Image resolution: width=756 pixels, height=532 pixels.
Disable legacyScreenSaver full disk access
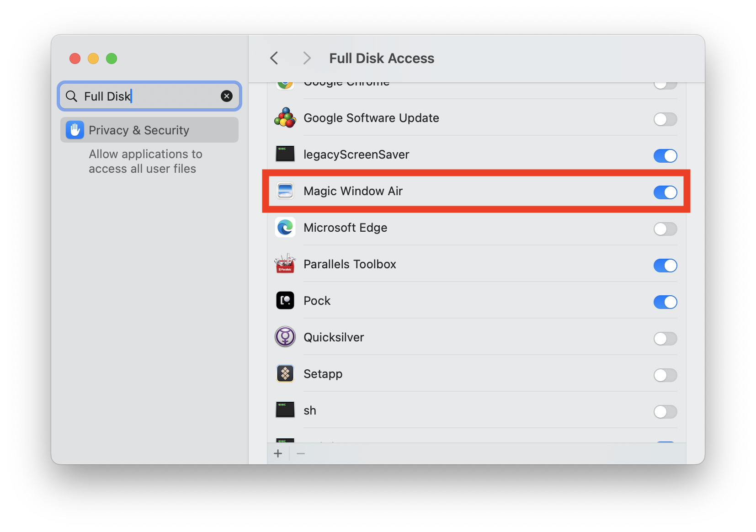[x=665, y=156]
